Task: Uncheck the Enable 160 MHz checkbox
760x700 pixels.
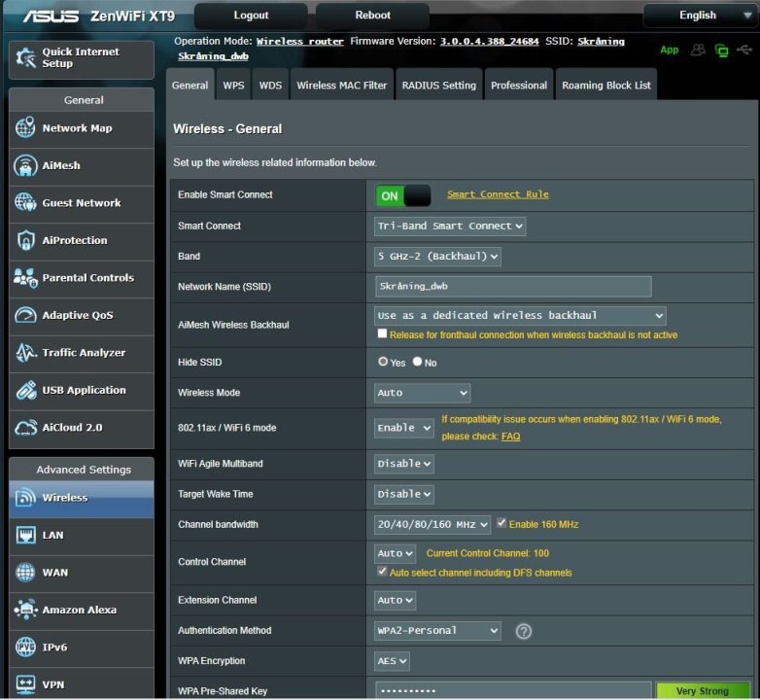Action: click(x=501, y=523)
